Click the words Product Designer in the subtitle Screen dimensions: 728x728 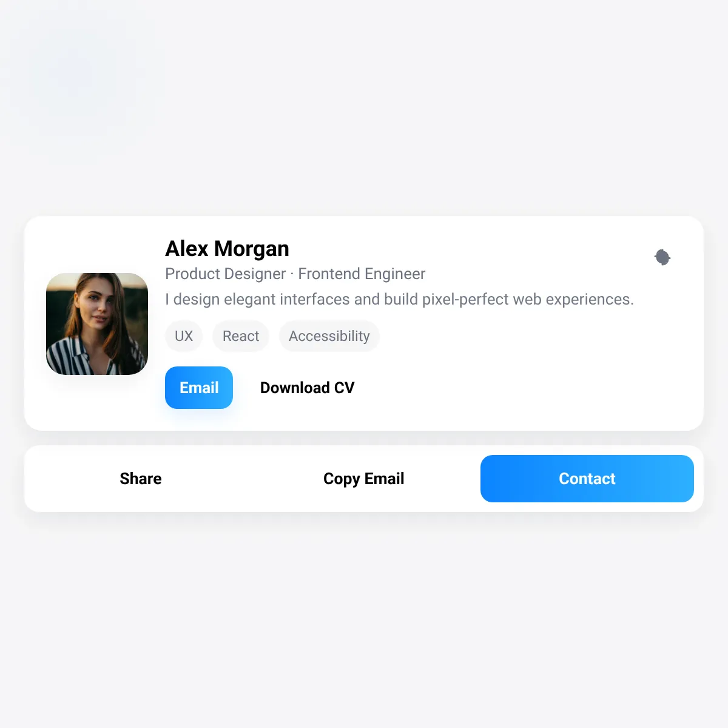click(226, 274)
